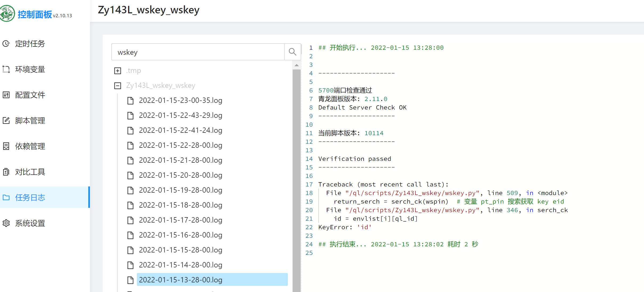Screen dimensions: 644x292
Task: Click the 定时任务 clock icon
Action: tap(6, 44)
